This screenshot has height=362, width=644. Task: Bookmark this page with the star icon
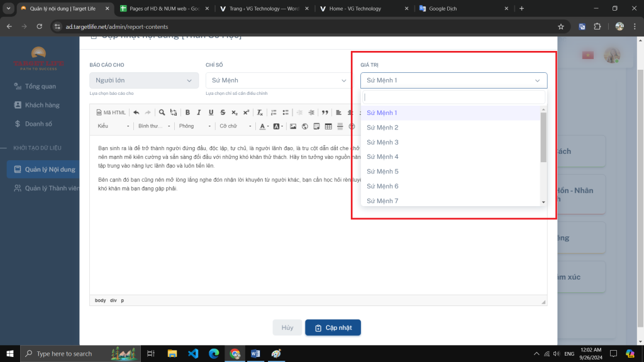coord(561,26)
